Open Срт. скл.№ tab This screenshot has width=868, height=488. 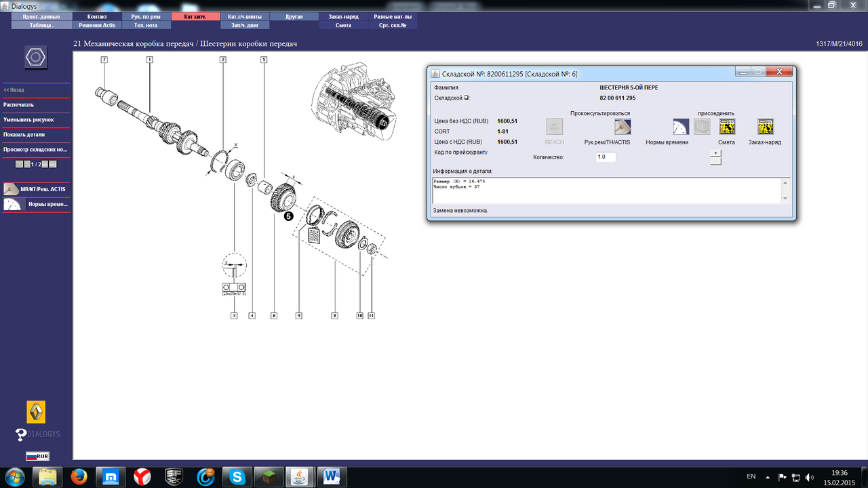(393, 25)
